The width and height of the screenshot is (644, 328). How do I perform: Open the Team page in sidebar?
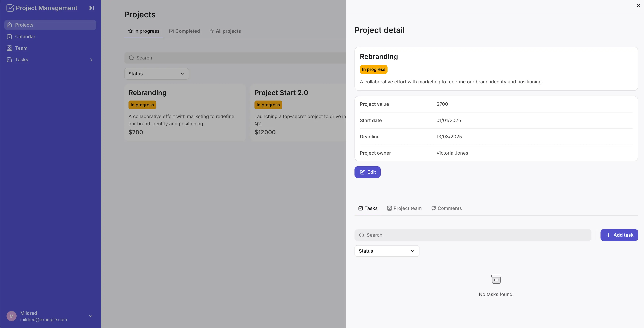click(21, 48)
